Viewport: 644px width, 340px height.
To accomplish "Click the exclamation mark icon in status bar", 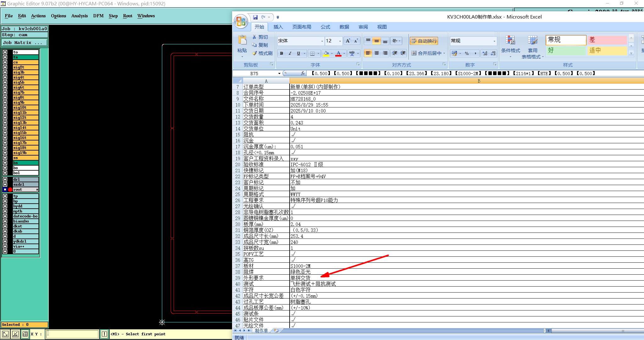I will (x=104, y=334).
